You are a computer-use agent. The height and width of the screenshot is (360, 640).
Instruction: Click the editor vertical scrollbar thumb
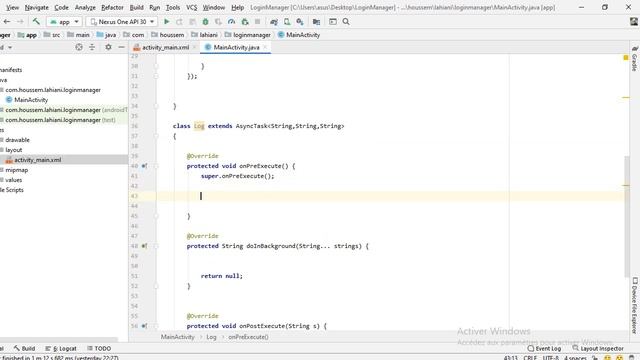(627, 216)
